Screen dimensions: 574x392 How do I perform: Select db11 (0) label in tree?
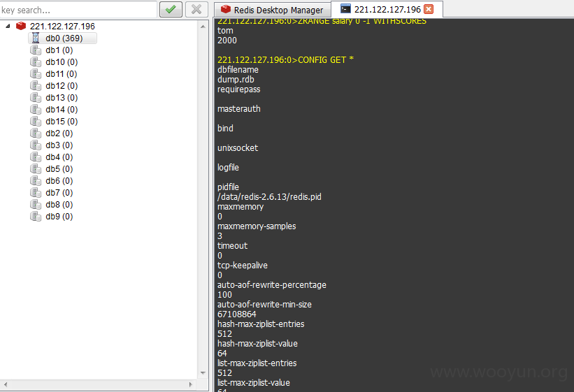[x=62, y=74]
